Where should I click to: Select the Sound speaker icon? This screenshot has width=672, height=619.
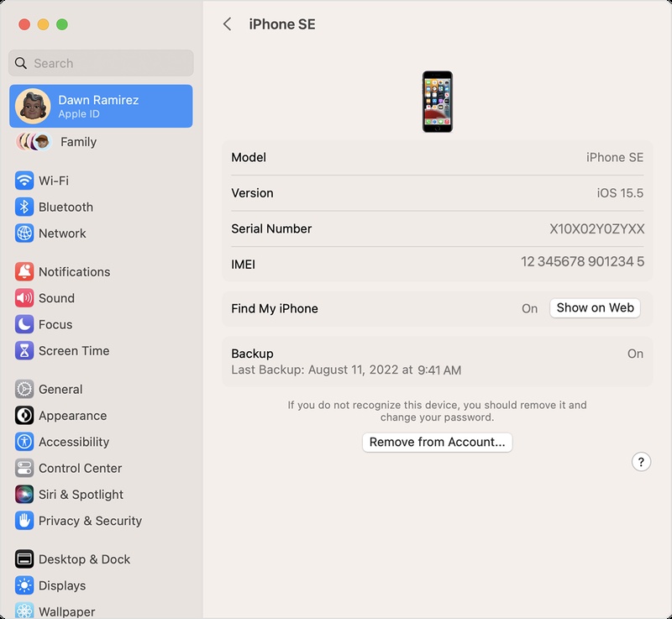[x=24, y=297]
